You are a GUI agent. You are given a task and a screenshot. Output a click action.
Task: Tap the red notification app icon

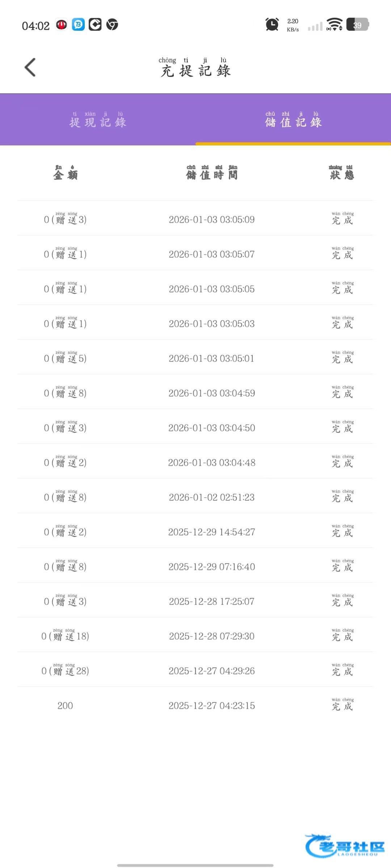click(x=61, y=25)
